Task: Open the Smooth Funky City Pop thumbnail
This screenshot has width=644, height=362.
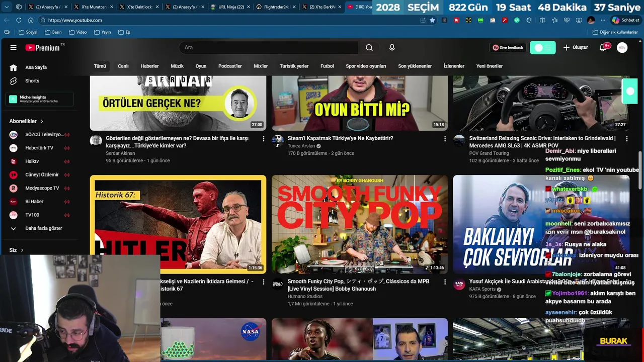Action: click(360, 224)
